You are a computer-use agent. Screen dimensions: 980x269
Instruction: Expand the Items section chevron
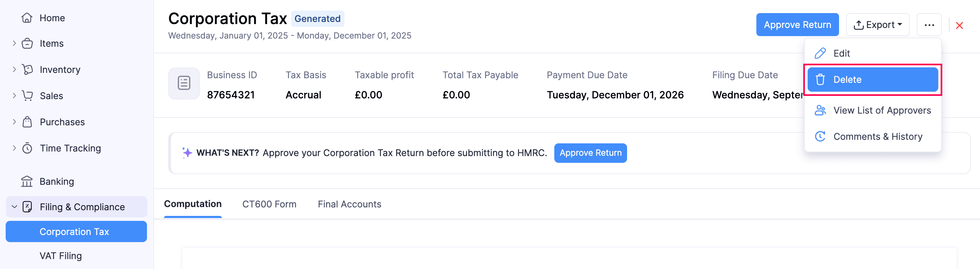[14, 43]
